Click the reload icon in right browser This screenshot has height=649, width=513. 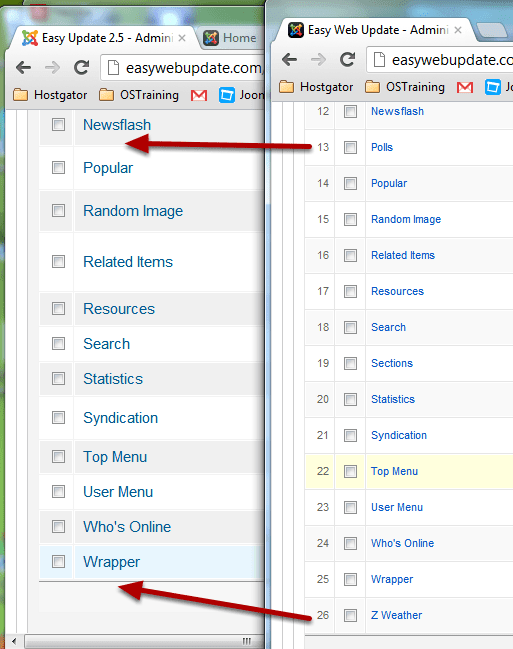point(347,60)
